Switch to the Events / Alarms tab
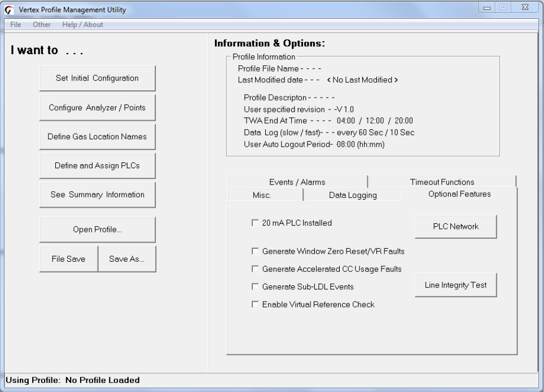Image resolution: width=544 pixels, height=392 pixels. coord(297,182)
